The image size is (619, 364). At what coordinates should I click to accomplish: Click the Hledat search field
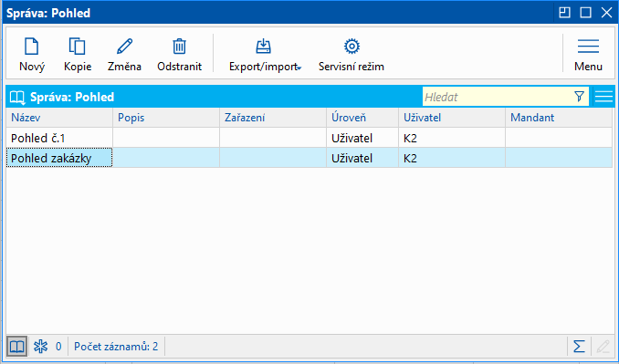[498, 97]
